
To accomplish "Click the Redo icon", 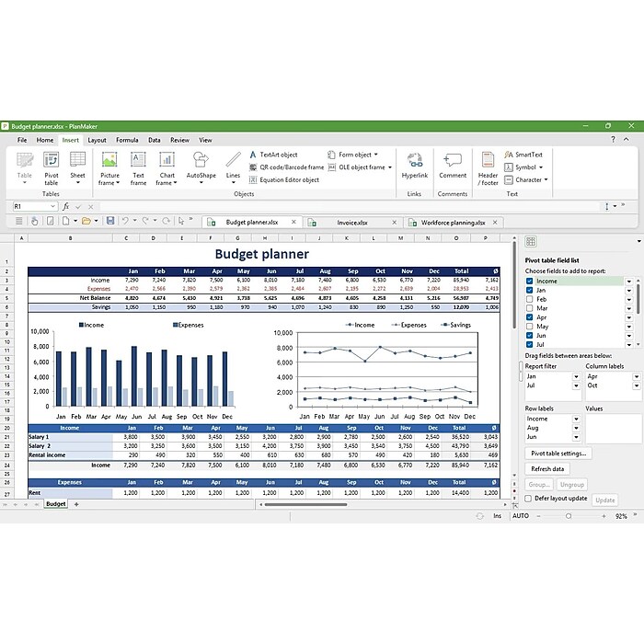I will click(x=145, y=221).
